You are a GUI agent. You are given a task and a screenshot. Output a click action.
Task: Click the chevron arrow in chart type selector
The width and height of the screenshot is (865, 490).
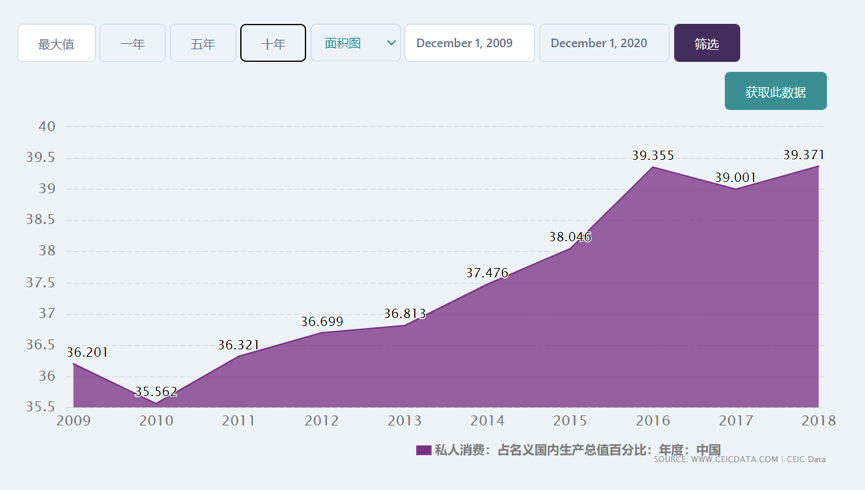tap(391, 43)
